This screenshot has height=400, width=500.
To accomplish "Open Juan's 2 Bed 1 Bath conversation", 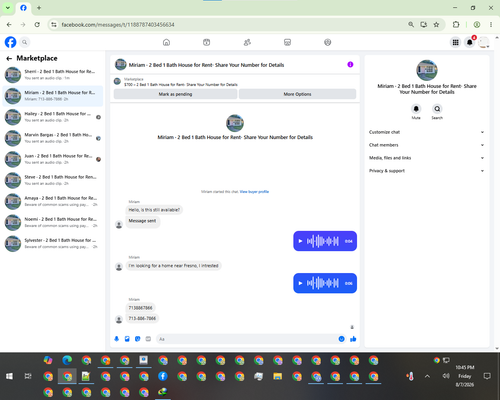I will pos(53,159).
